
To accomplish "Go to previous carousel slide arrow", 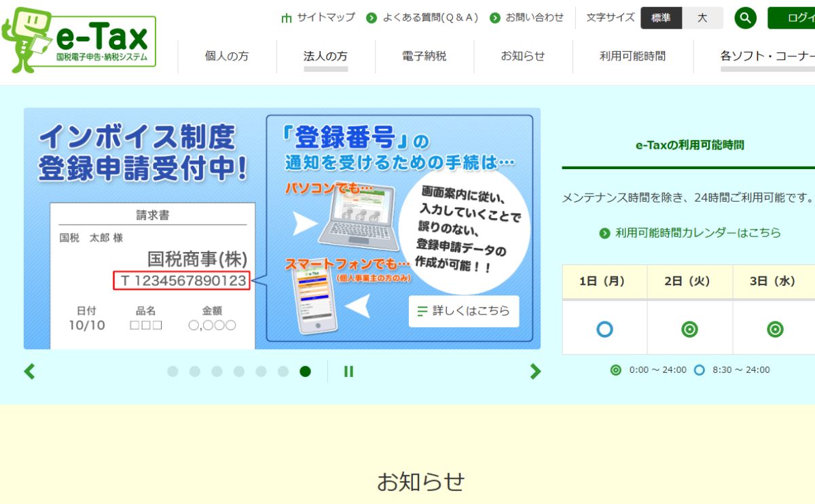I will 29,372.
